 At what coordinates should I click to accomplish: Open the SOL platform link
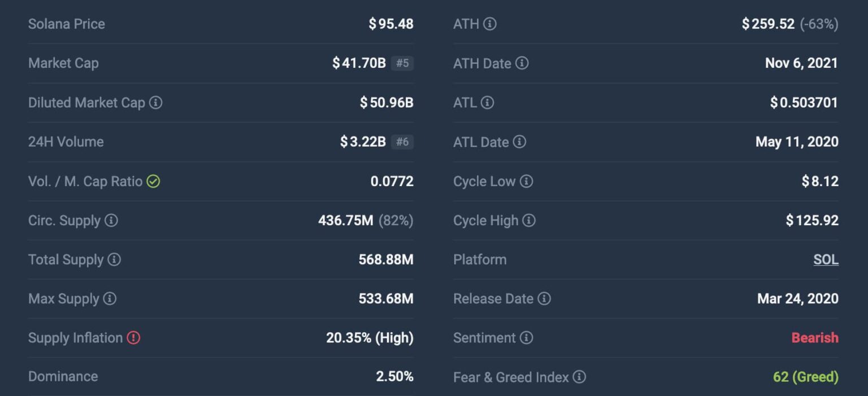[826, 260]
